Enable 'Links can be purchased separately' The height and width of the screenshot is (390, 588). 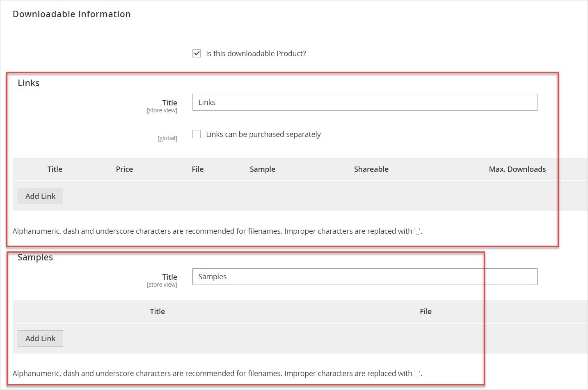pyautogui.click(x=196, y=134)
